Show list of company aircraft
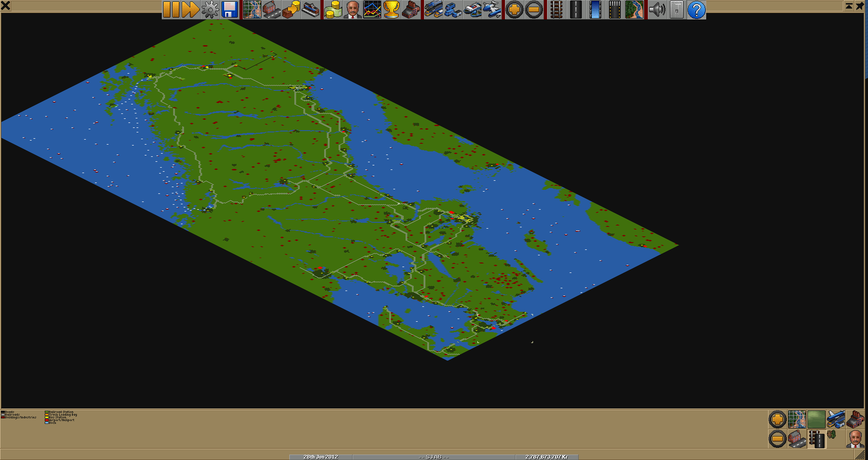This screenshot has width=868, height=460. 492,9
